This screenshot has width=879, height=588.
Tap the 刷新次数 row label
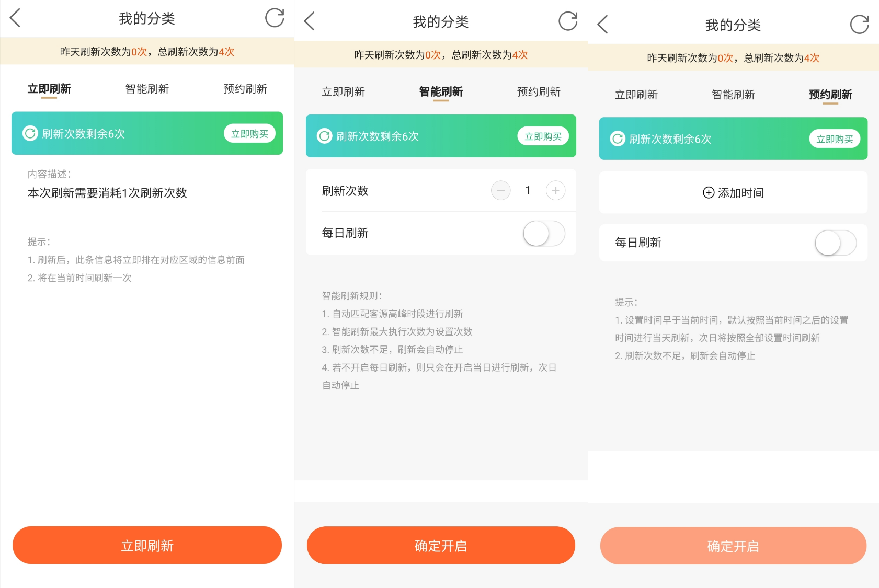pos(345,191)
